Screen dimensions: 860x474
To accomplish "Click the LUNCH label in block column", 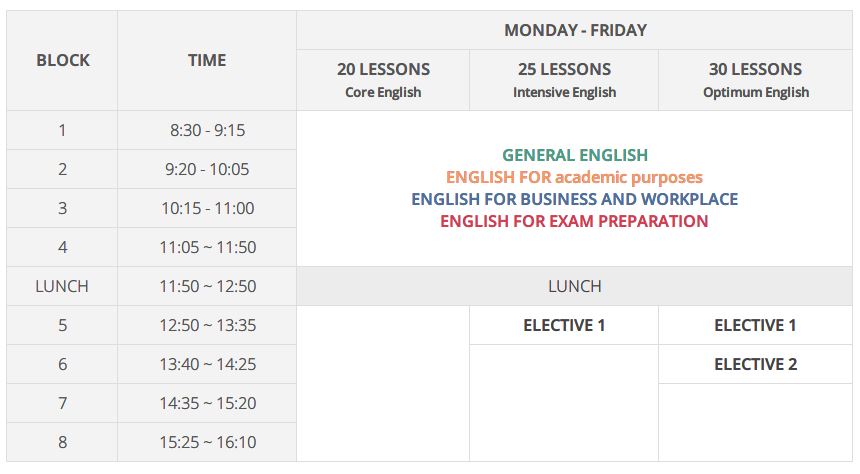I will click(62, 286).
